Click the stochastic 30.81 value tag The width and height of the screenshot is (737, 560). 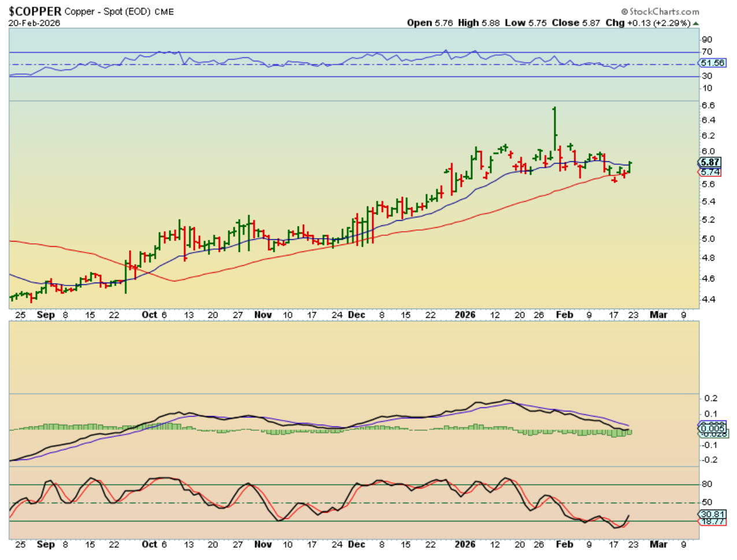click(712, 514)
